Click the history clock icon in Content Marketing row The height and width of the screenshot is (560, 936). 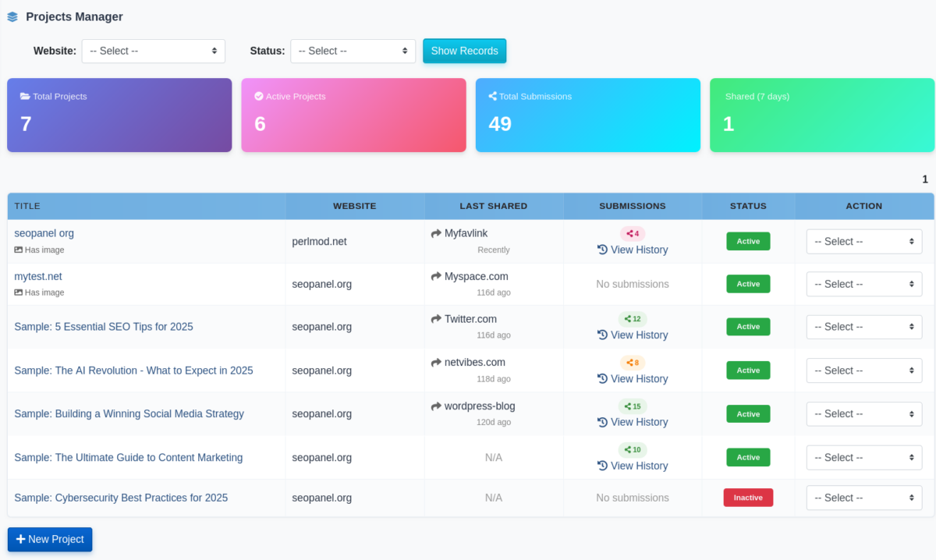pyautogui.click(x=602, y=466)
